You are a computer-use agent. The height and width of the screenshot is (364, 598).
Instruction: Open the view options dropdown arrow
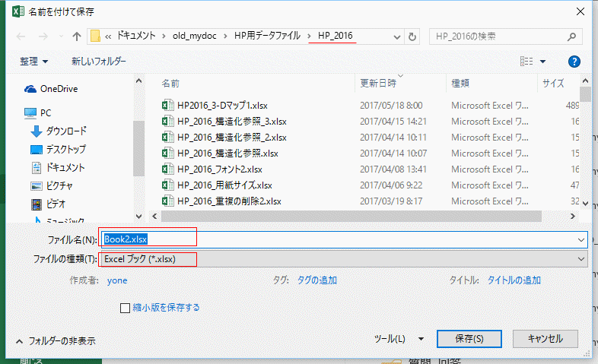(542, 62)
